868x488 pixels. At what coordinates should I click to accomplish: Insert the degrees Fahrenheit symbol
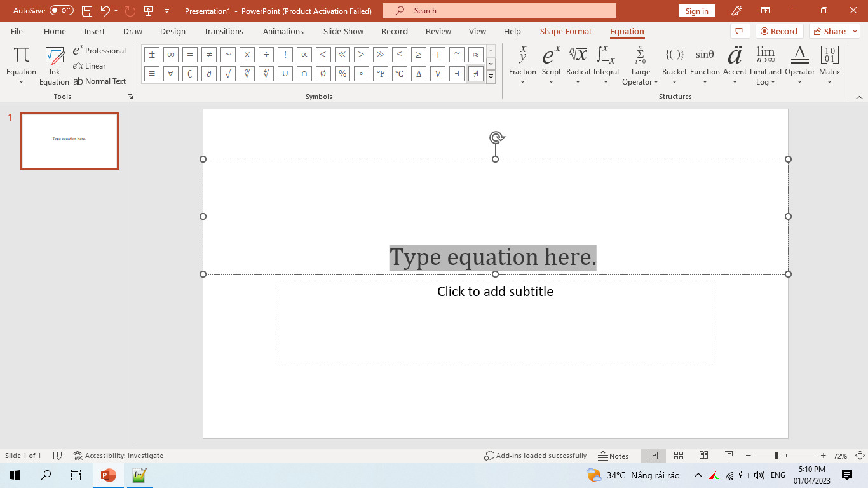tap(381, 74)
